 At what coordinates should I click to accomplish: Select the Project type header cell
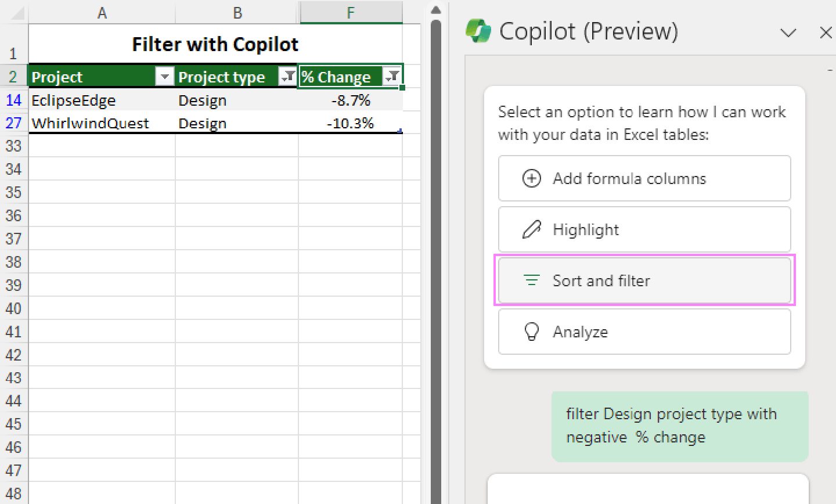pos(237,76)
